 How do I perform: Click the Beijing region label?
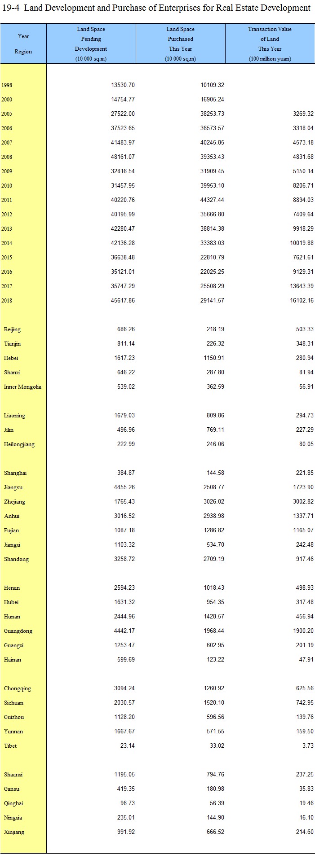click(x=13, y=329)
